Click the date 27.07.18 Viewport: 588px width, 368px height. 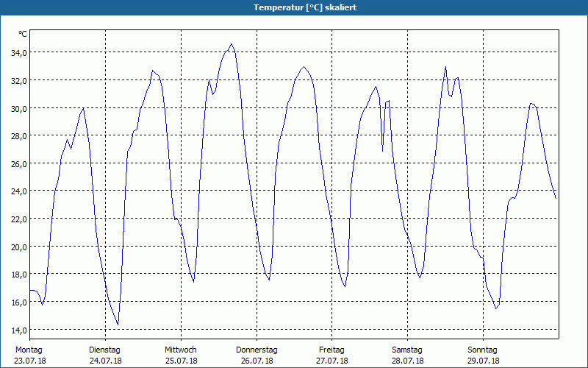pos(332,361)
